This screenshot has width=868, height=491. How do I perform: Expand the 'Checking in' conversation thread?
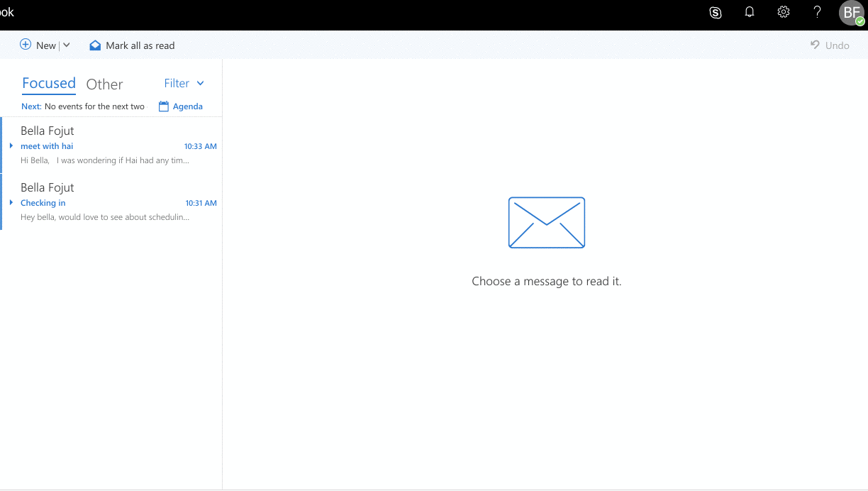[11, 203]
